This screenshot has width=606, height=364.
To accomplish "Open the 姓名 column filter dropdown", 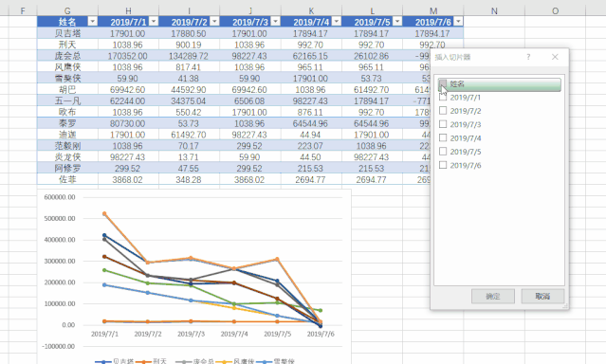I will (x=92, y=22).
